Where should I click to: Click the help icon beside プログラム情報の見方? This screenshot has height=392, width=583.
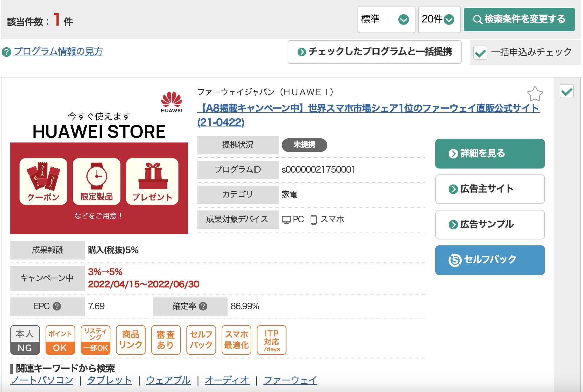(x=6, y=52)
